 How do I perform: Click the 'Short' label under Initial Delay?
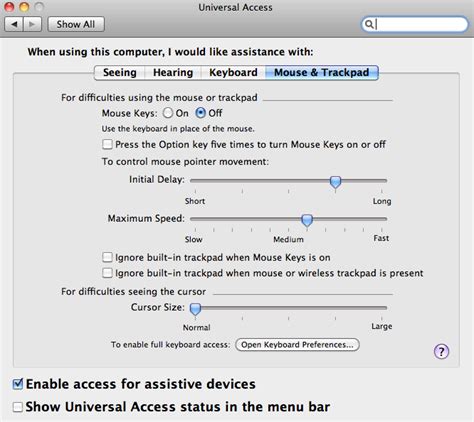tap(195, 201)
